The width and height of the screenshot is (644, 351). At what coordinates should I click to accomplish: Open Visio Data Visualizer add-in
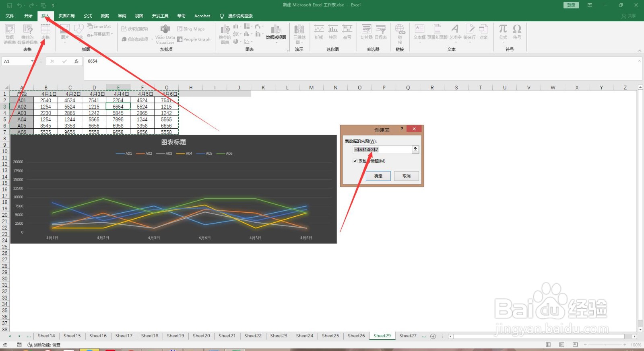coord(165,34)
